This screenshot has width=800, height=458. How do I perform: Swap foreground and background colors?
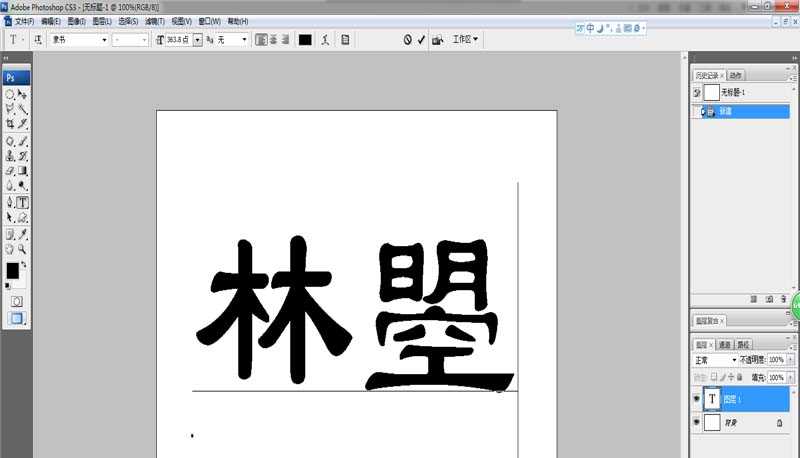coord(23,265)
